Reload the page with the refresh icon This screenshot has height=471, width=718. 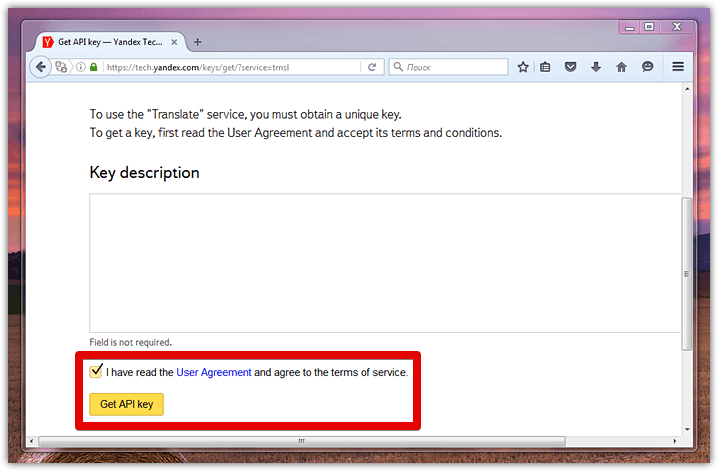372,67
